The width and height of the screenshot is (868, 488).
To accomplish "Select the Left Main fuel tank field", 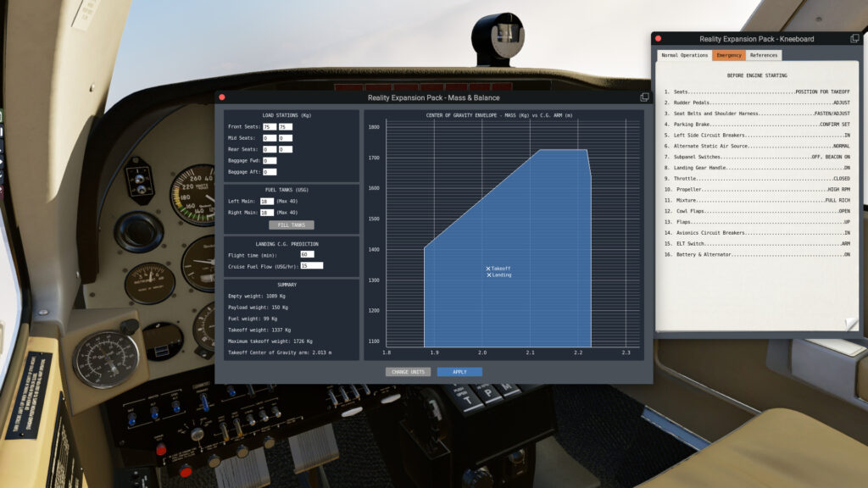I will [267, 202].
